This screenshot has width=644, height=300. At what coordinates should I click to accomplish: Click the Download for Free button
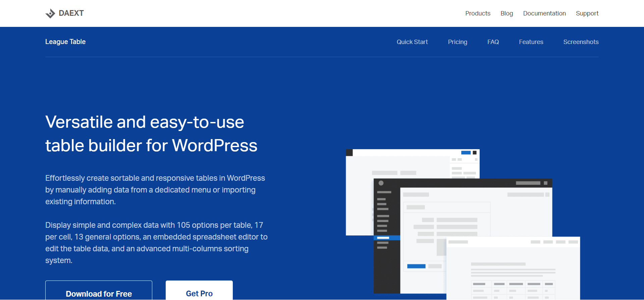[99, 291]
